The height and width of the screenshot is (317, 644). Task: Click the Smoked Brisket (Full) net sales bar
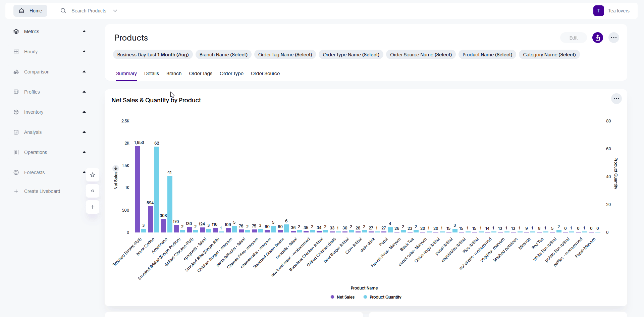pos(138,189)
